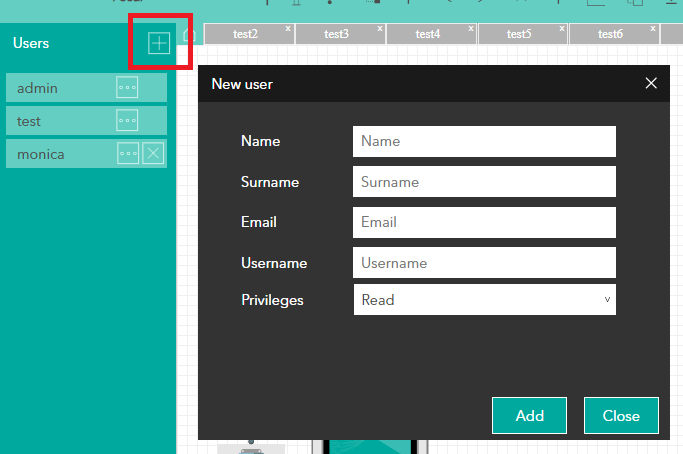Close the test2 tab

point(288,29)
